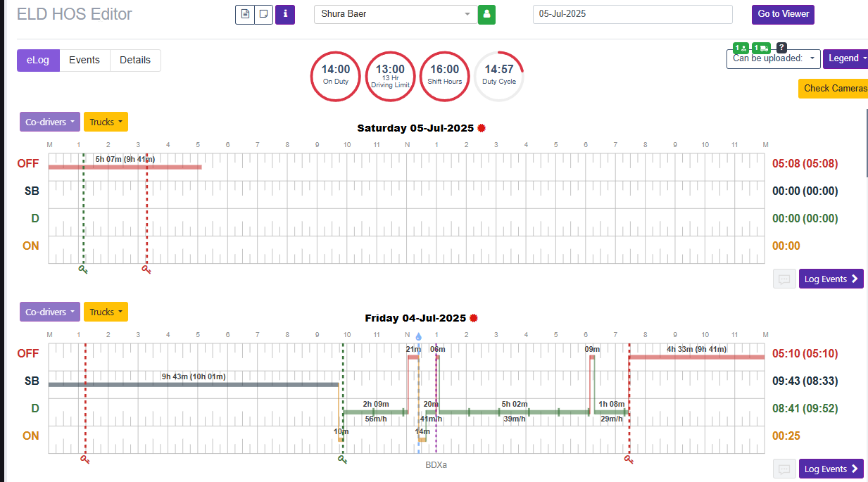Click Friday driving segment 2h 09m
The height and width of the screenshot is (482, 868).
point(375,412)
